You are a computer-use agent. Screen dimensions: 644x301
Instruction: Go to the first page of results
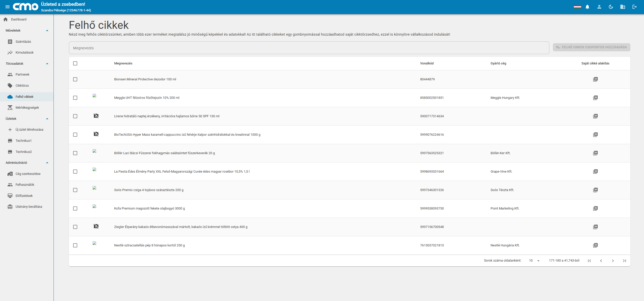point(589,261)
